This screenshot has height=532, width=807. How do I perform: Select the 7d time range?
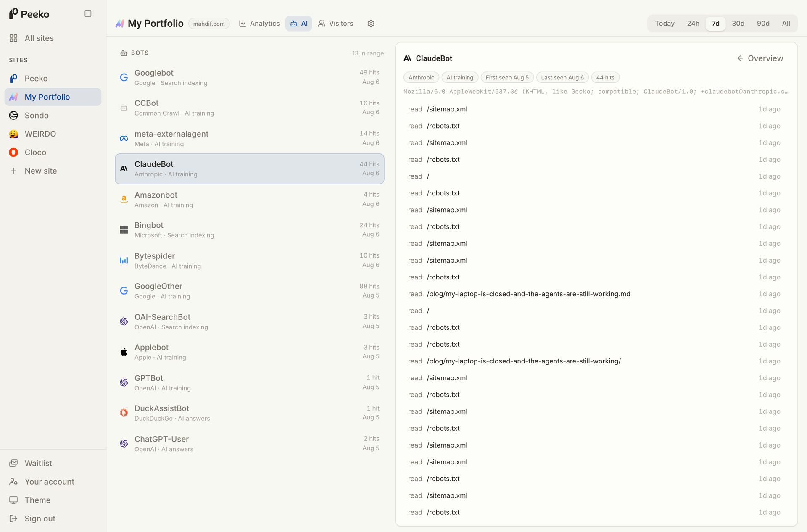tap(715, 24)
